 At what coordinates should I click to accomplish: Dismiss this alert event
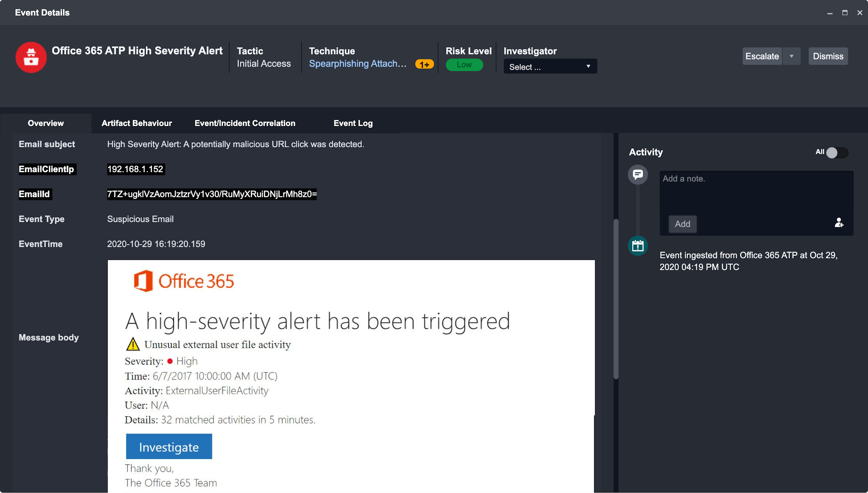pyautogui.click(x=828, y=56)
